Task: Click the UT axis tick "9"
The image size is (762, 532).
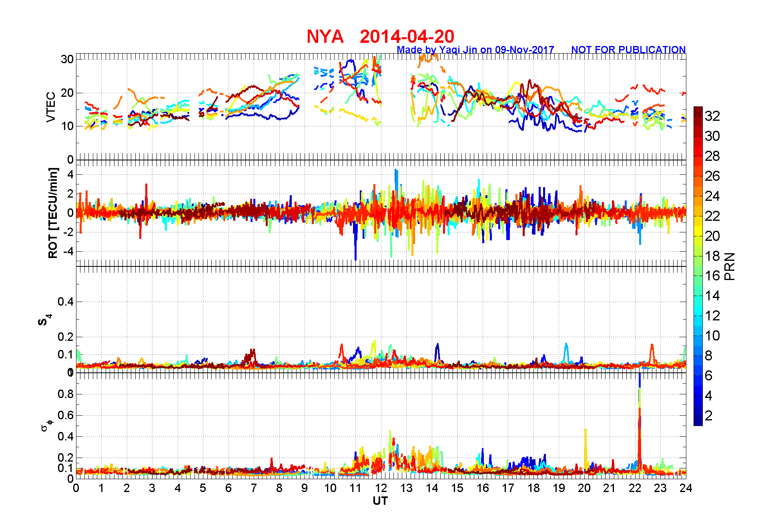Action: [305, 488]
